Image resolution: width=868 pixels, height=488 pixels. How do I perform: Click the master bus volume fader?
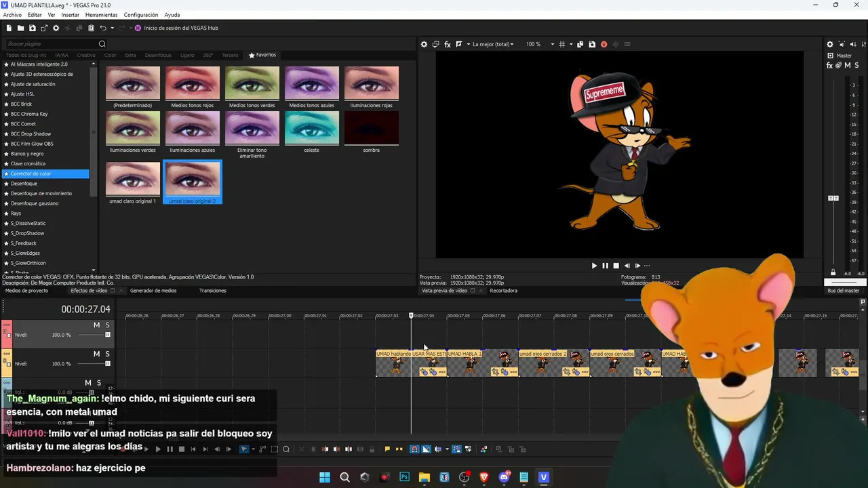(x=833, y=198)
